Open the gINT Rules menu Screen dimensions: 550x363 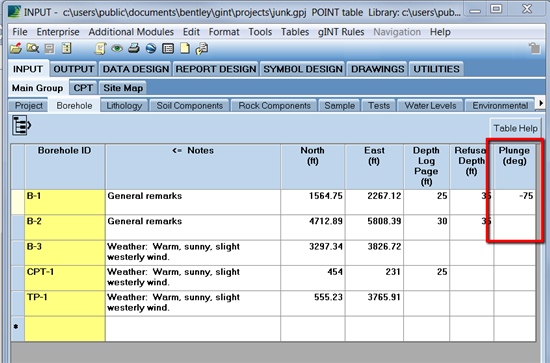coord(341,32)
